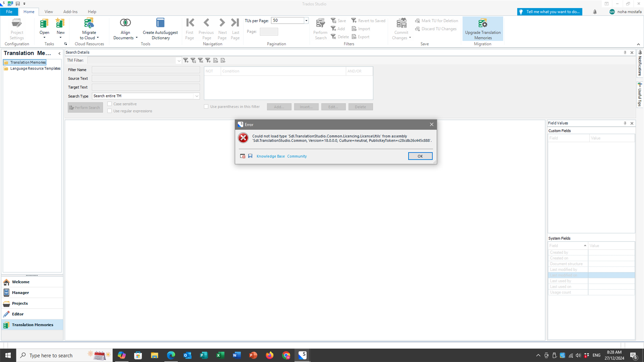Click the Windows Start button
This screenshot has height=362, width=644.
point(8,355)
